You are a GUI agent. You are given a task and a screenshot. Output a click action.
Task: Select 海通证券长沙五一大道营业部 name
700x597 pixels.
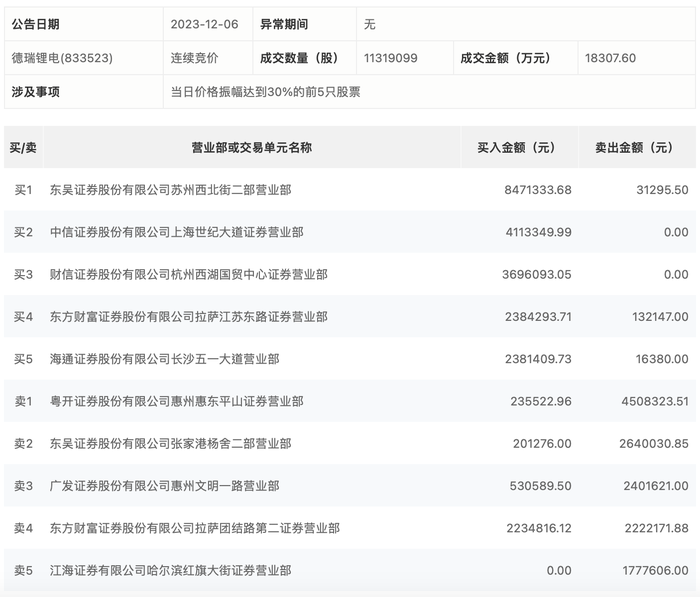click(x=165, y=359)
